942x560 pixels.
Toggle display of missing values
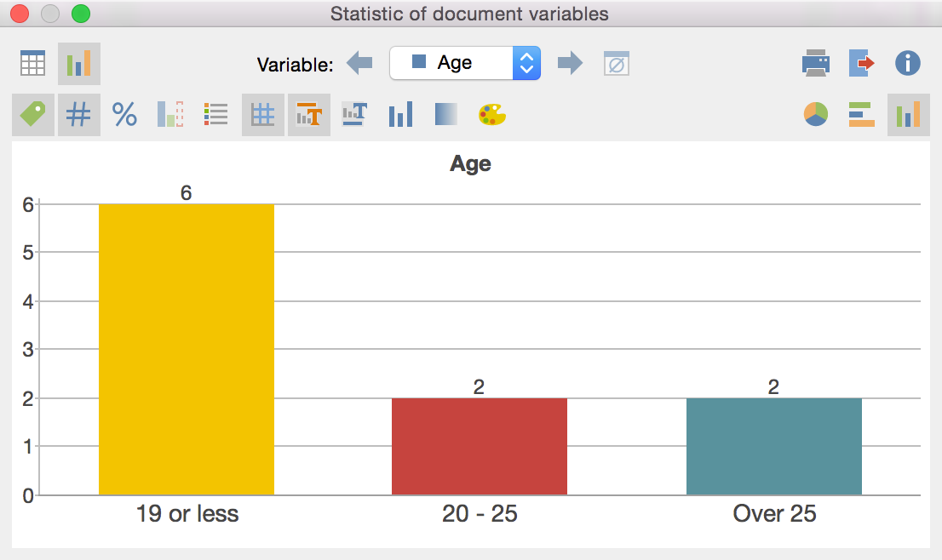tap(616, 63)
